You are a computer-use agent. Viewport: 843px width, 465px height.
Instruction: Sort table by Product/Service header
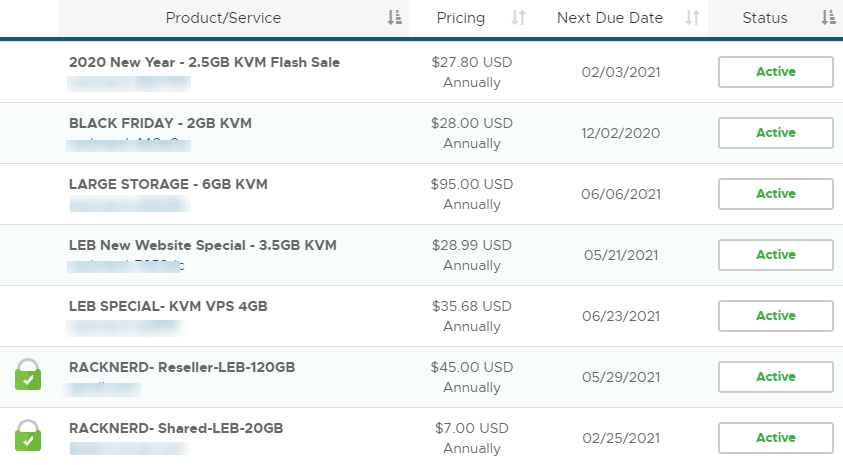[223, 18]
